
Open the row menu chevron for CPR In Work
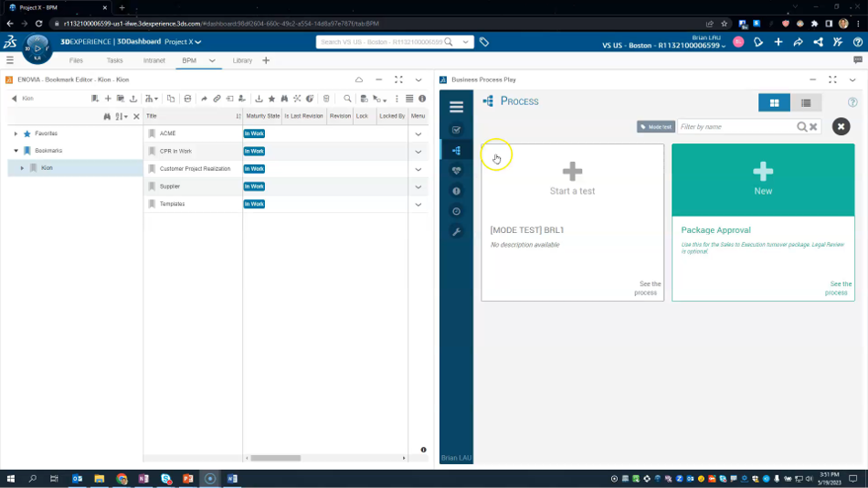(x=418, y=152)
